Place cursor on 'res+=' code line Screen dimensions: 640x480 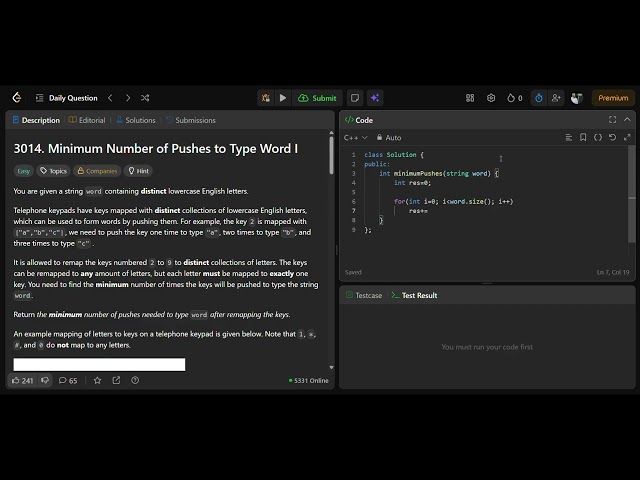click(418, 211)
